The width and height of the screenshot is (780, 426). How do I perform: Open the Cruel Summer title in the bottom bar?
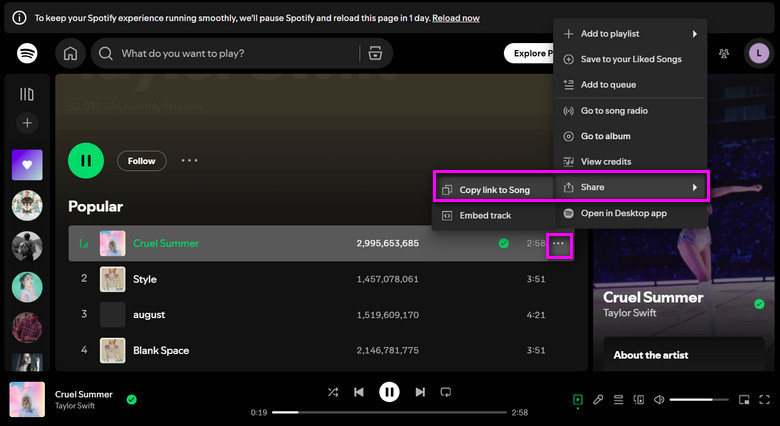tap(84, 394)
